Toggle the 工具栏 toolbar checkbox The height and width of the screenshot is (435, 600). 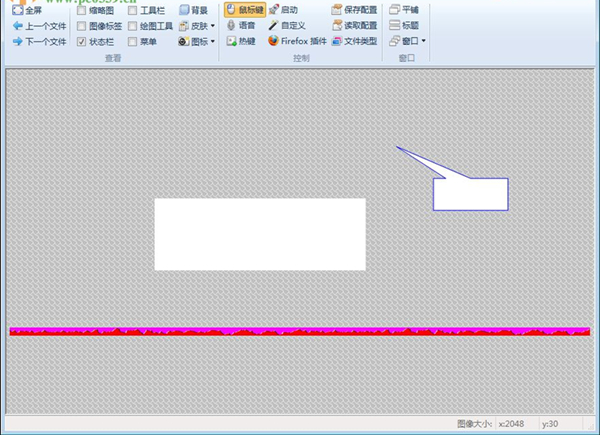tap(132, 10)
